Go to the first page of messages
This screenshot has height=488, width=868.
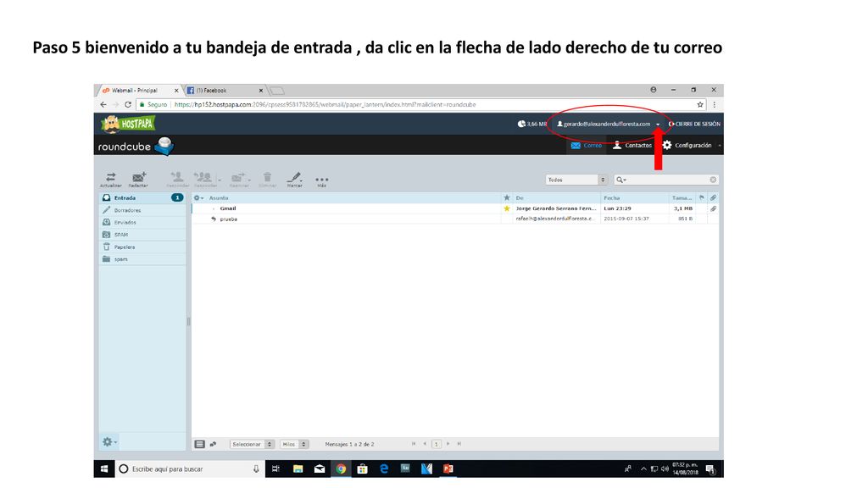point(414,444)
